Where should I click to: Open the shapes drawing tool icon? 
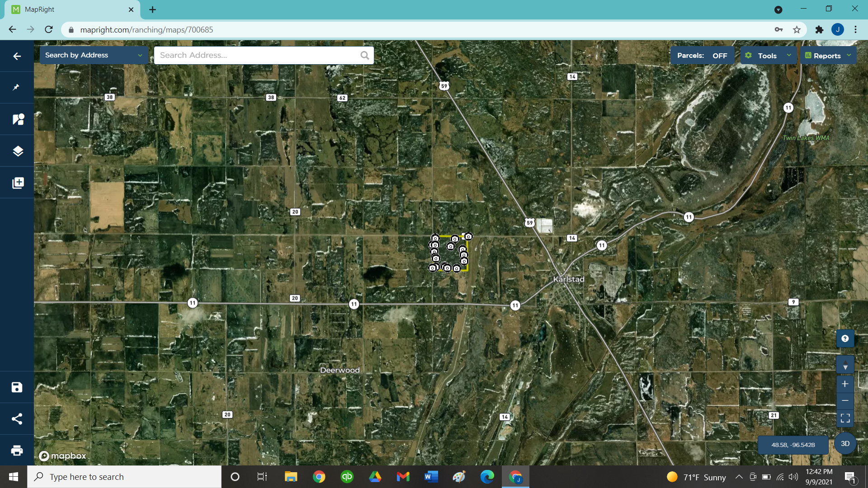18,119
